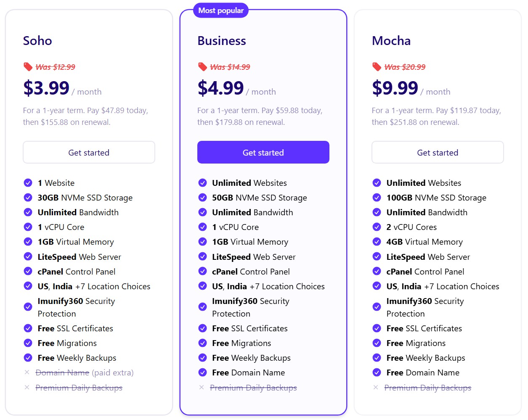Click the checkmark beside Free Domain Name under Mocha

377,372
